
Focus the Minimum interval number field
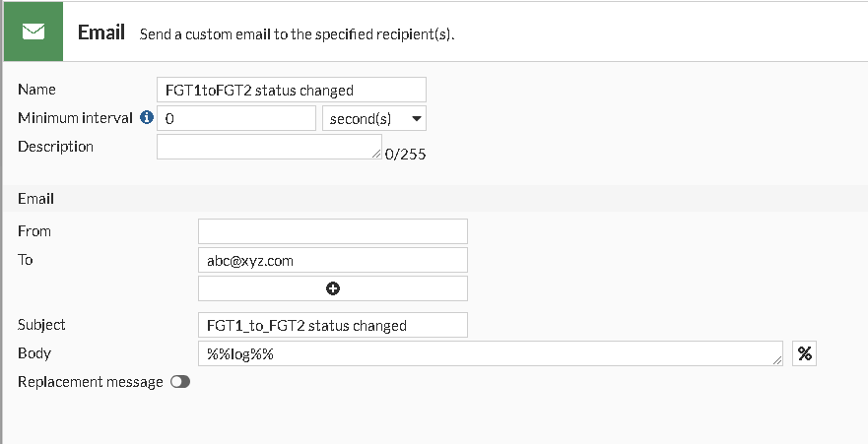point(236,119)
